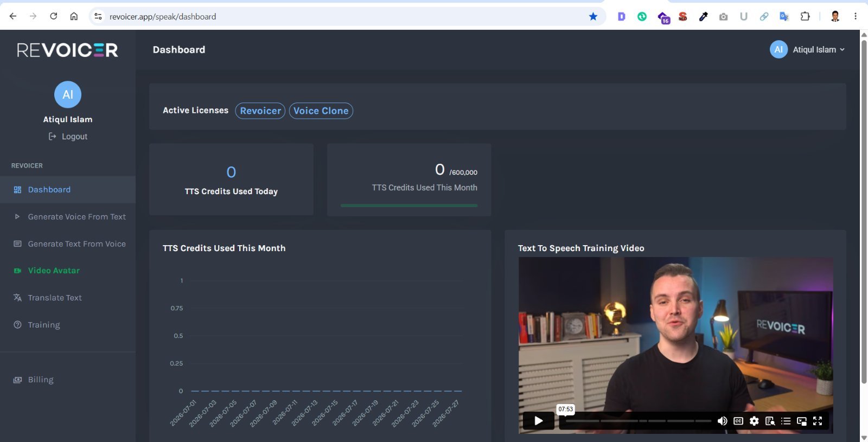
Task: Click the page vertical scrollbar
Action: pos(864,212)
